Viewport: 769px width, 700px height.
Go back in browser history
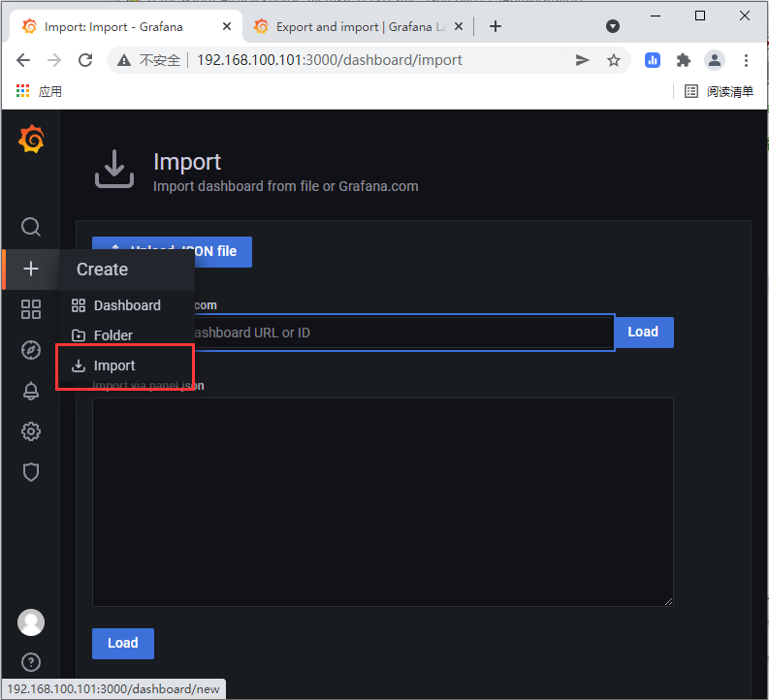23,60
